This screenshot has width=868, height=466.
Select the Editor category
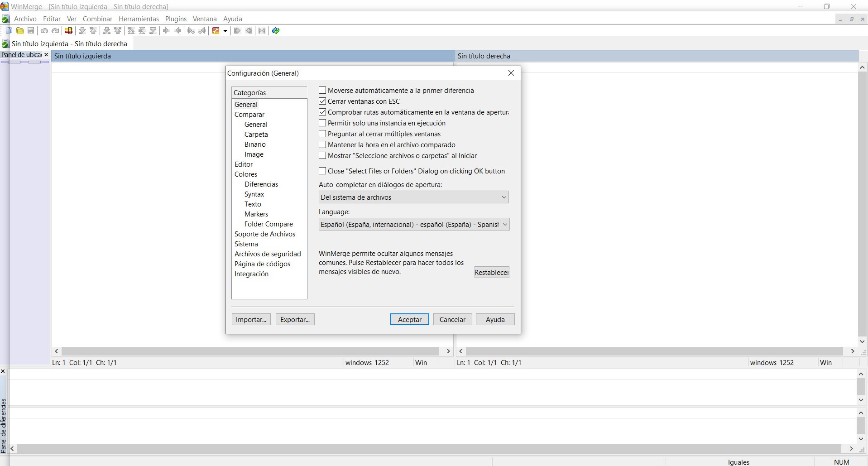(x=244, y=164)
